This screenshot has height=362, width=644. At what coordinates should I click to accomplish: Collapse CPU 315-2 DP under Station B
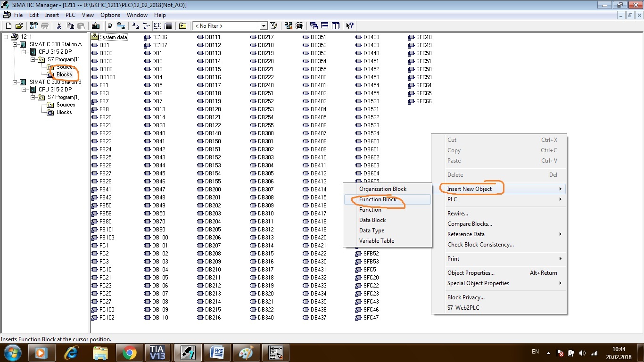tap(24, 90)
